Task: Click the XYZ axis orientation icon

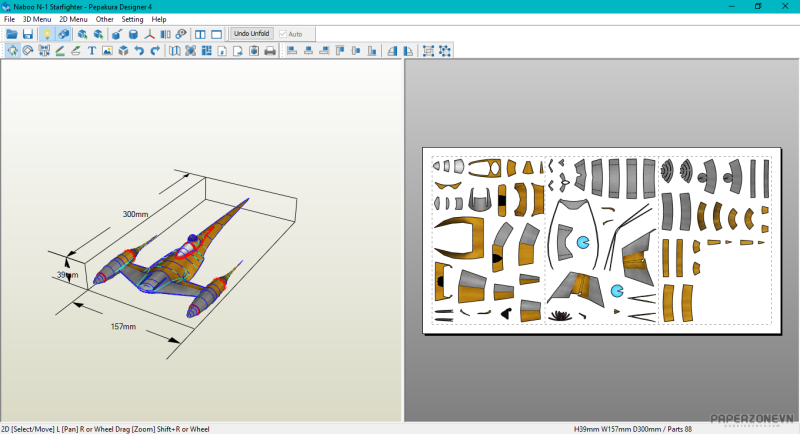Action: [149, 34]
